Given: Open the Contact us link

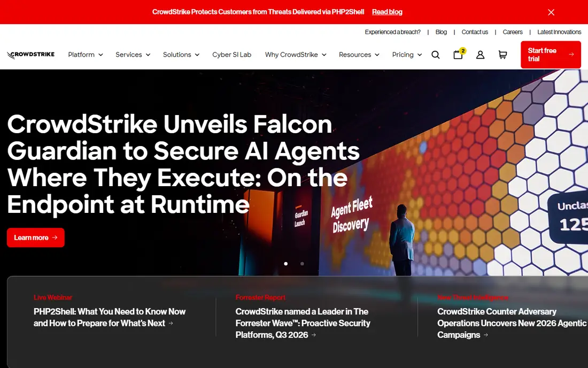Looking at the screenshot, I should [x=475, y=32].
